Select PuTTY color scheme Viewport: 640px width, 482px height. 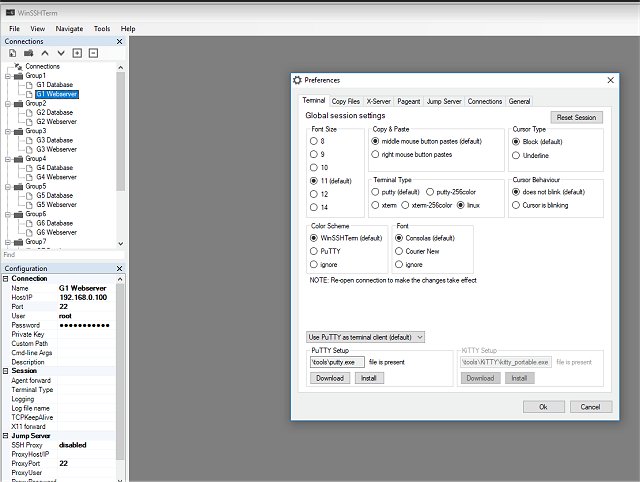click(313, 251)
